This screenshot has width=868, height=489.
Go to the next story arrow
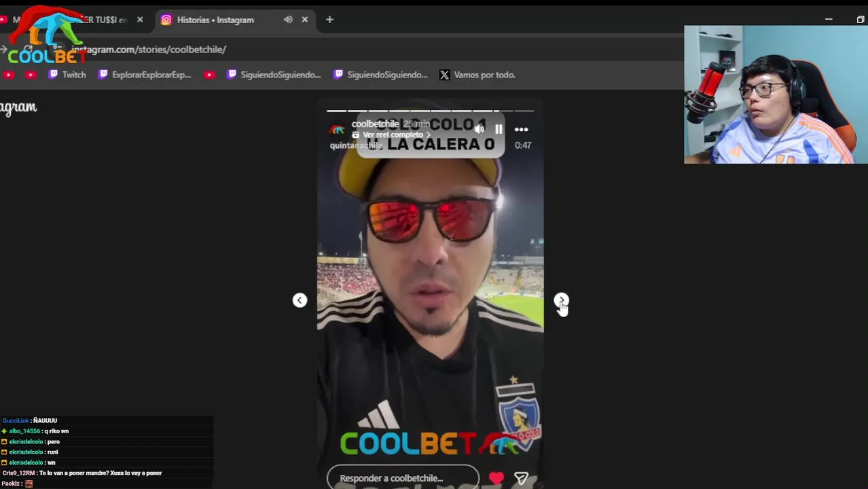coord(560,300)
